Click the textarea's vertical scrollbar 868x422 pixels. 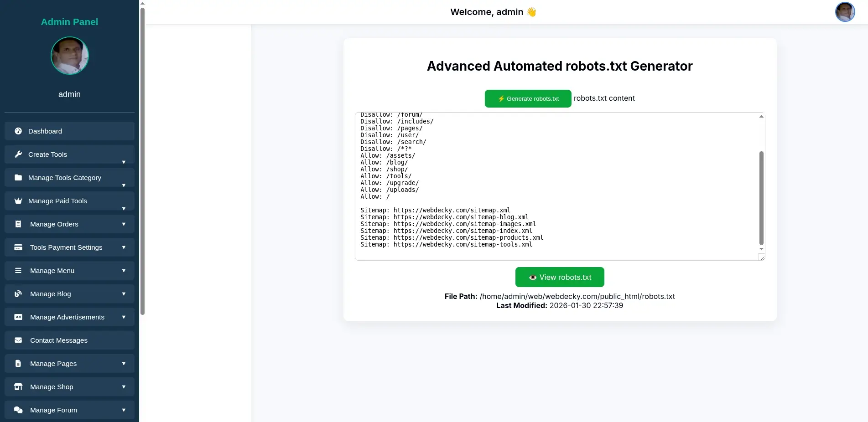pyautogui.click(x=760, y=196)
